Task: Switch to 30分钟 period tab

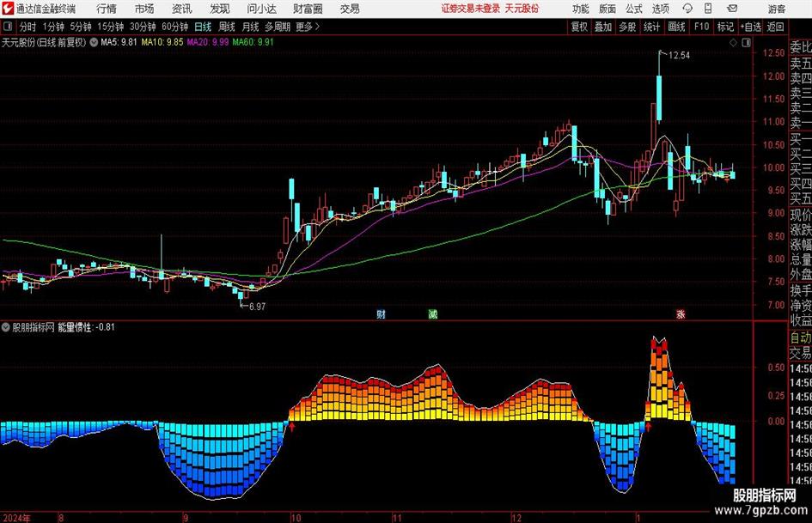Action: 143,27
